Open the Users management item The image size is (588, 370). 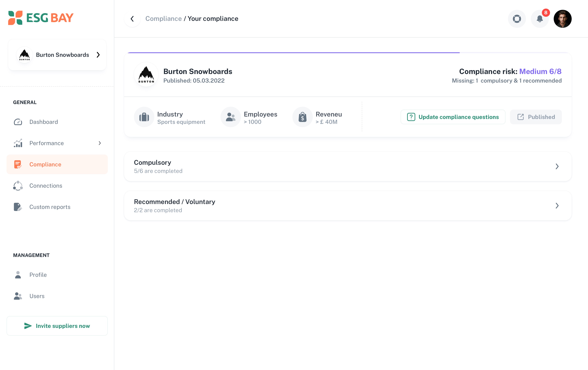point(57,296)
